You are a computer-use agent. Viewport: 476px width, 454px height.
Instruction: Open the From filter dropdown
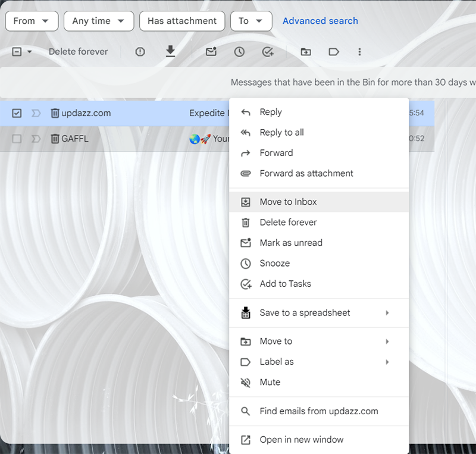click(32, 21)
